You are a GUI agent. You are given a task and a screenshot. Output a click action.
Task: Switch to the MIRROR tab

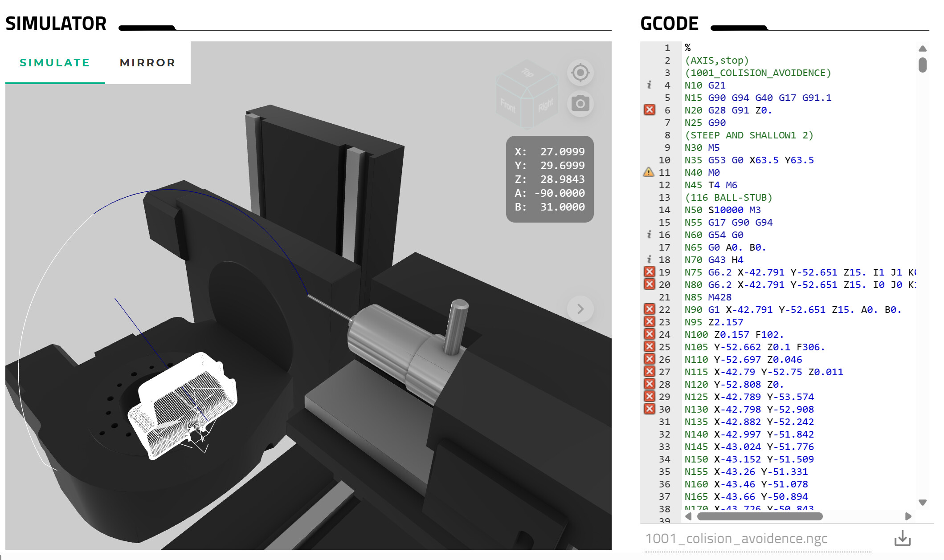pos(147,63)
